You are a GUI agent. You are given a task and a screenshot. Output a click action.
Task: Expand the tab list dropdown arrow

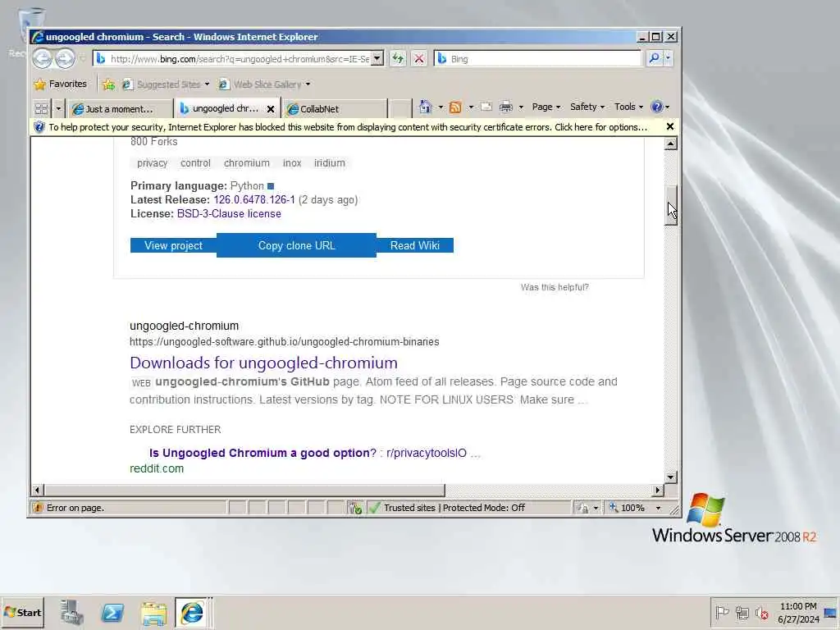pos(58,109)
